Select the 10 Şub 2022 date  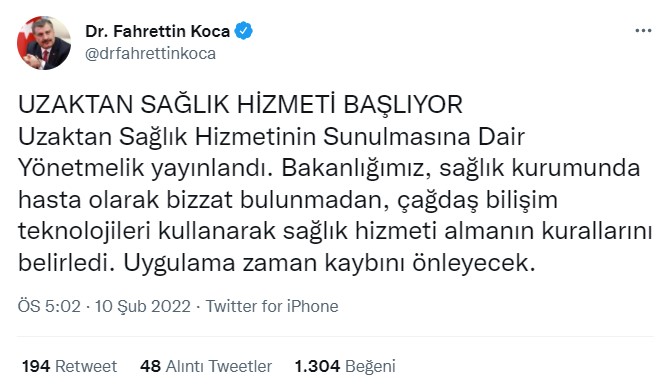point(143,306)
